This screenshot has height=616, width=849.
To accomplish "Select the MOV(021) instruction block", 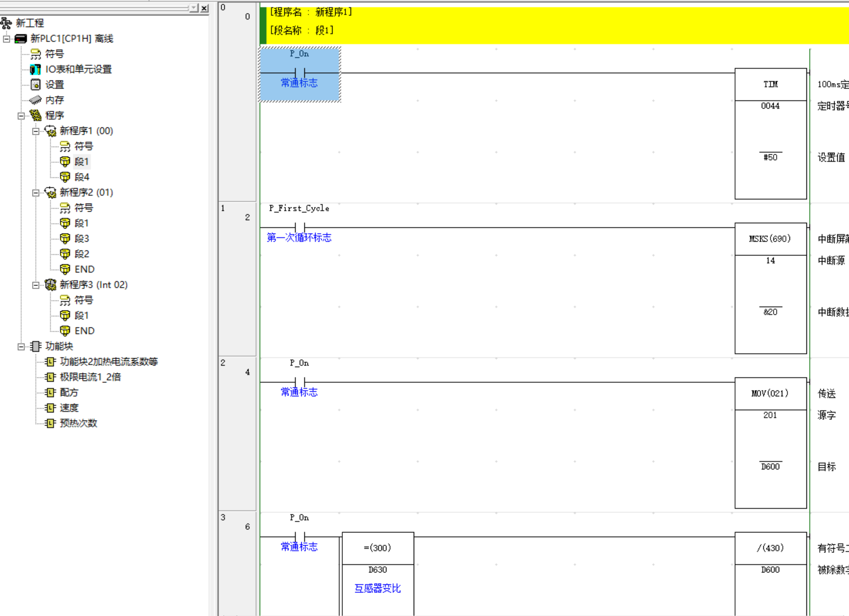I will pyautogui.click(x=770, y=443).
